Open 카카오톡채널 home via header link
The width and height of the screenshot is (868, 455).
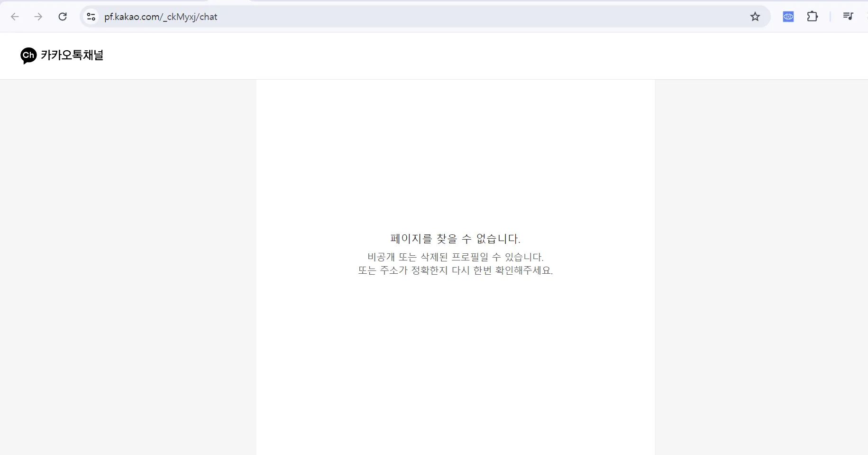tap(62, 56)
